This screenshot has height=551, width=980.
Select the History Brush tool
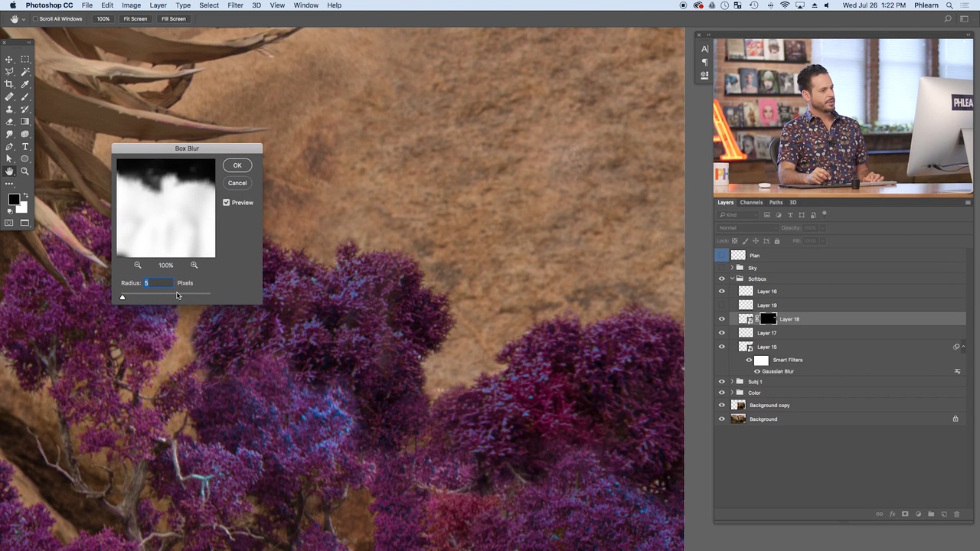24,109
